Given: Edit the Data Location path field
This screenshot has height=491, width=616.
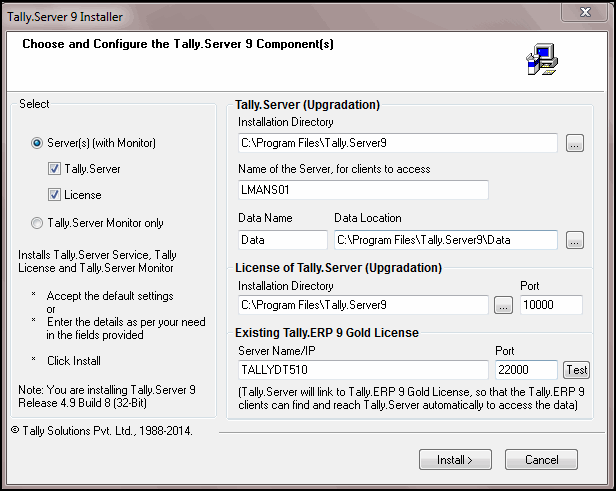Looking at the screenshot, I should point(446,240).
